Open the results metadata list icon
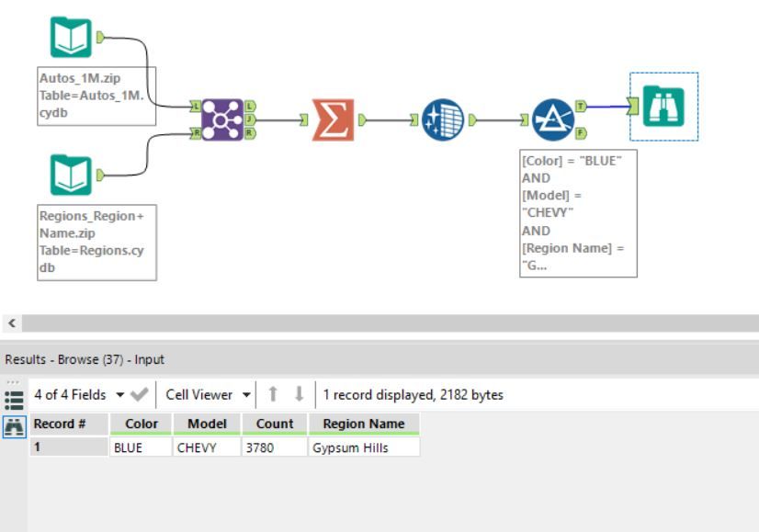 [14, 401]
